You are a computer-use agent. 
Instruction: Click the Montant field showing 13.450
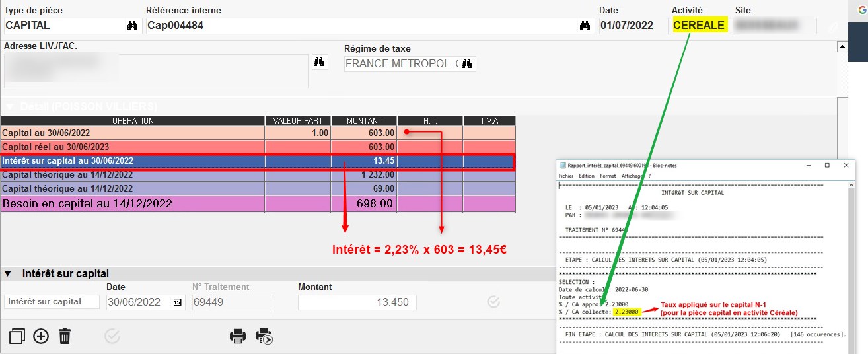point(357,302)
